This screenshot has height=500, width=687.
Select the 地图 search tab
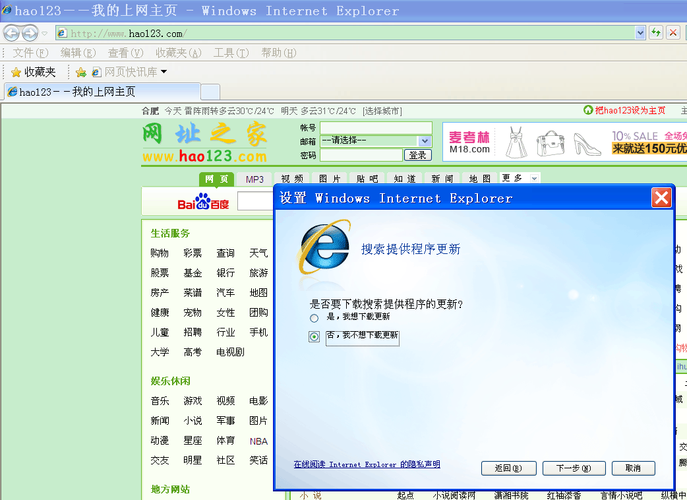(x=480, y=179)
